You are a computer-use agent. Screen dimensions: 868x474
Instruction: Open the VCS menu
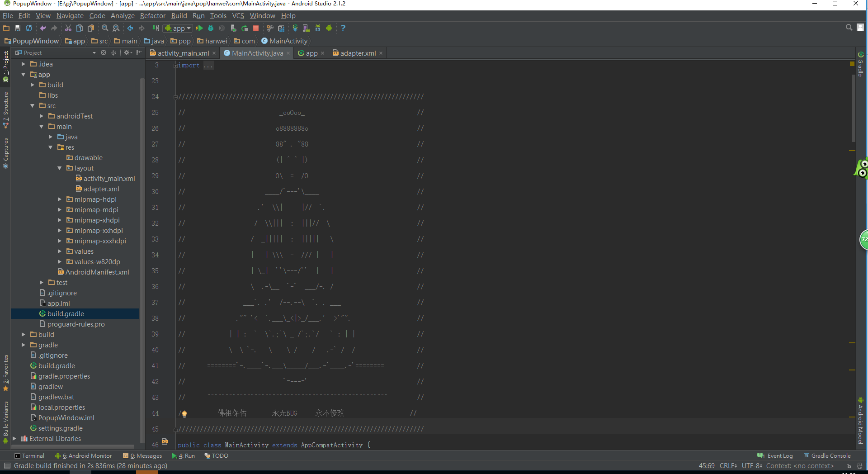pyautogui.click(x=238, y=16)
